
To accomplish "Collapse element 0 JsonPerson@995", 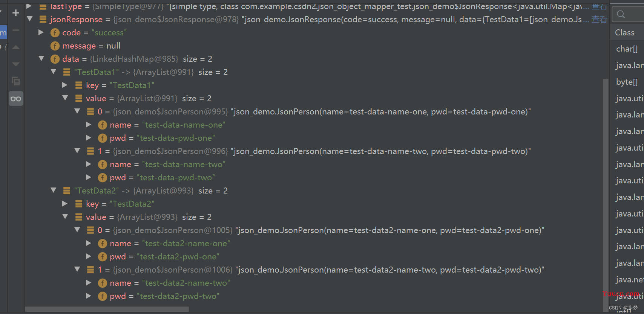I will pyautogui.click(x=77, y=111).
